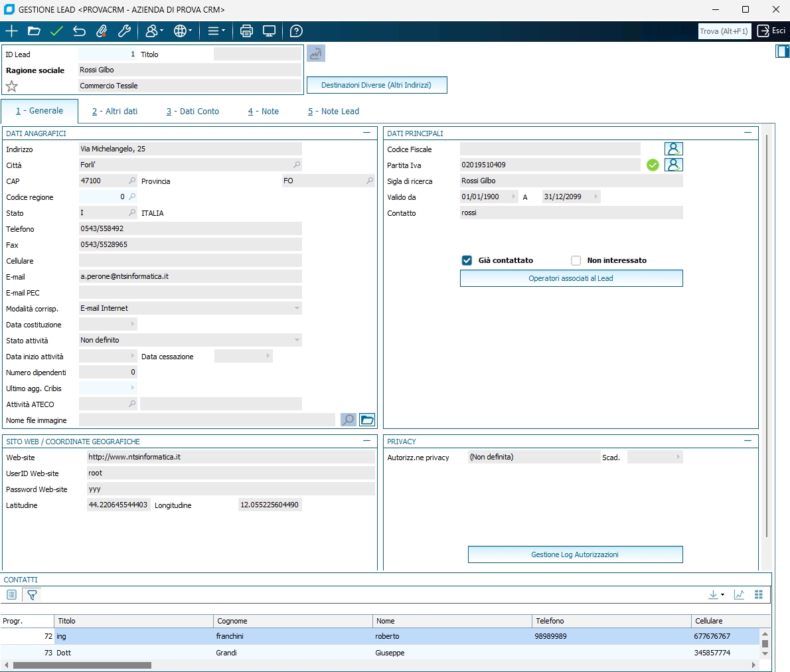Screen dimensions: 790x672
Task: Open the Note Lead tab
Action: tap(333, 112)
